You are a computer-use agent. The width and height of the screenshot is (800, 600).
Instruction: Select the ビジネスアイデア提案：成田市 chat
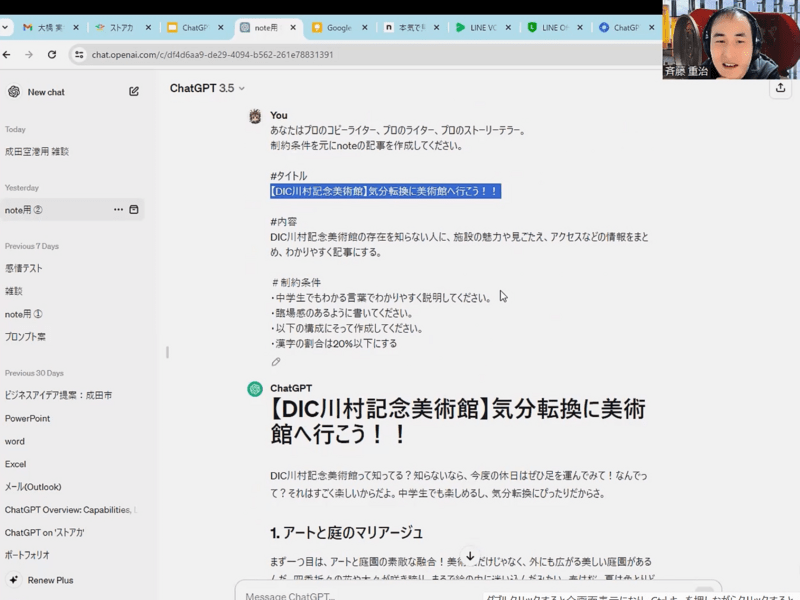pyautogui.click(x=58, y=396)
